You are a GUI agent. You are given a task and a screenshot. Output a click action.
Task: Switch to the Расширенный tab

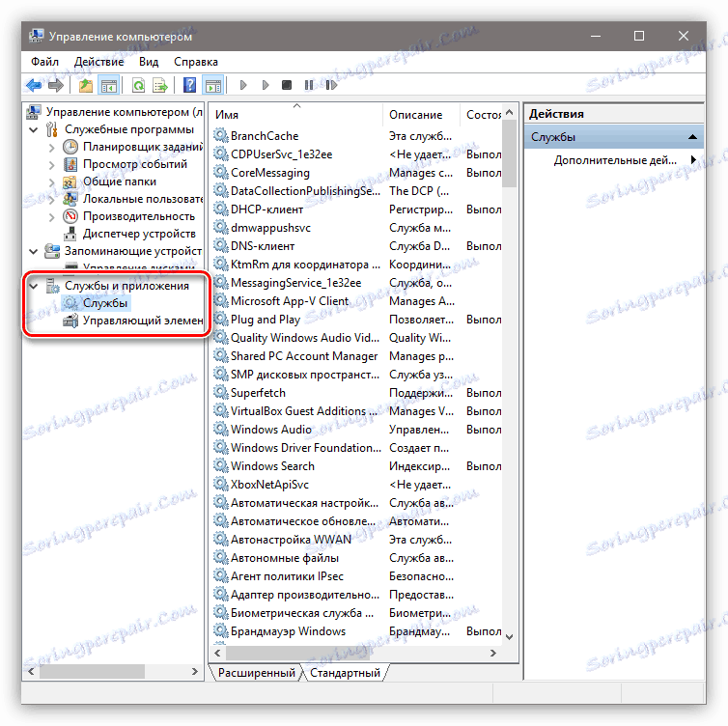[256, 672]
